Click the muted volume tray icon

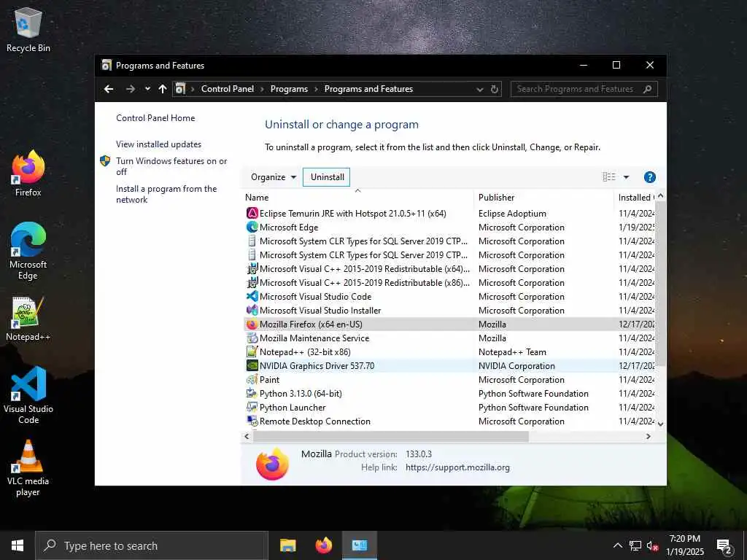click(x=652, y=546)
